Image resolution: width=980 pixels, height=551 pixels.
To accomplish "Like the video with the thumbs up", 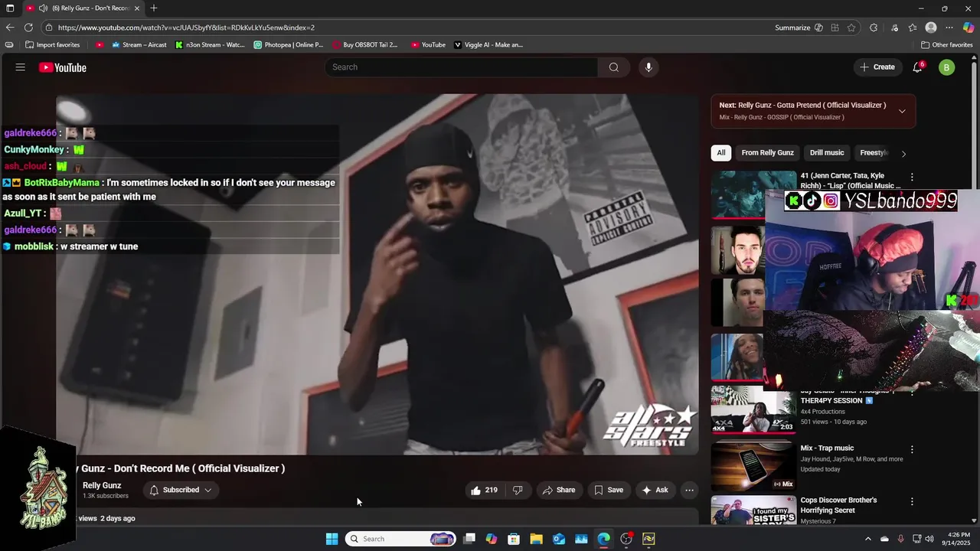I will tap(484, 490).
